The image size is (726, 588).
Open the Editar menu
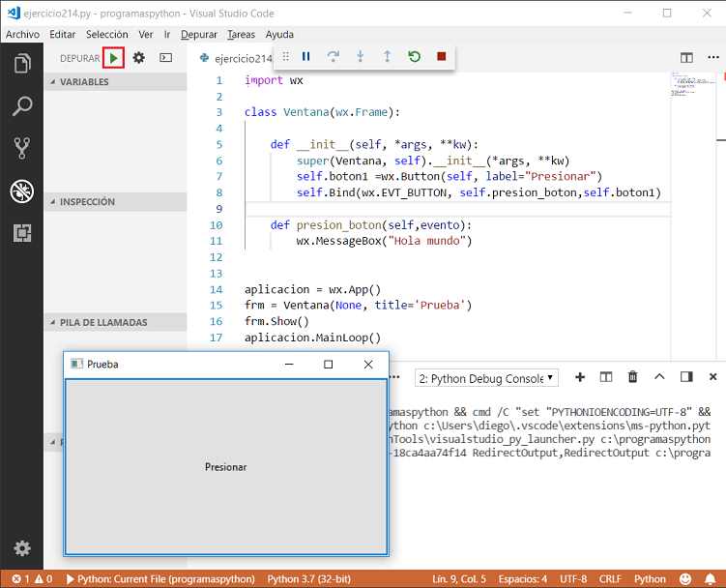[x=63, y=34]
